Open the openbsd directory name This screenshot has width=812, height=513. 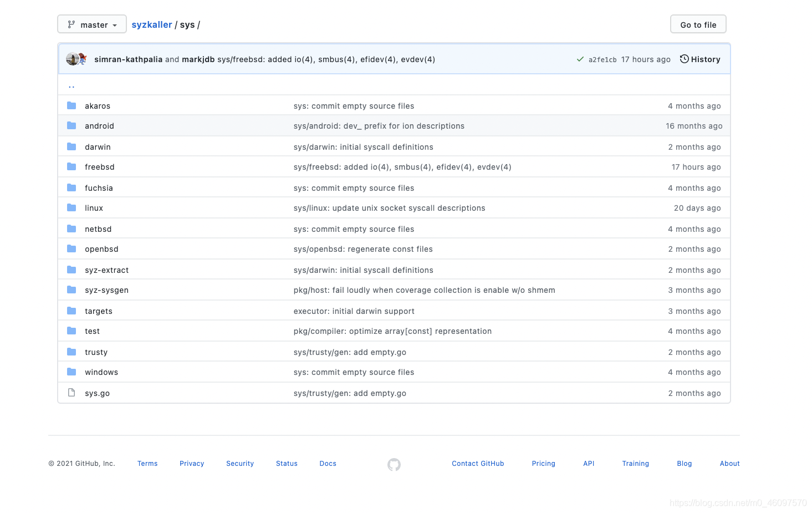[101, 249]
